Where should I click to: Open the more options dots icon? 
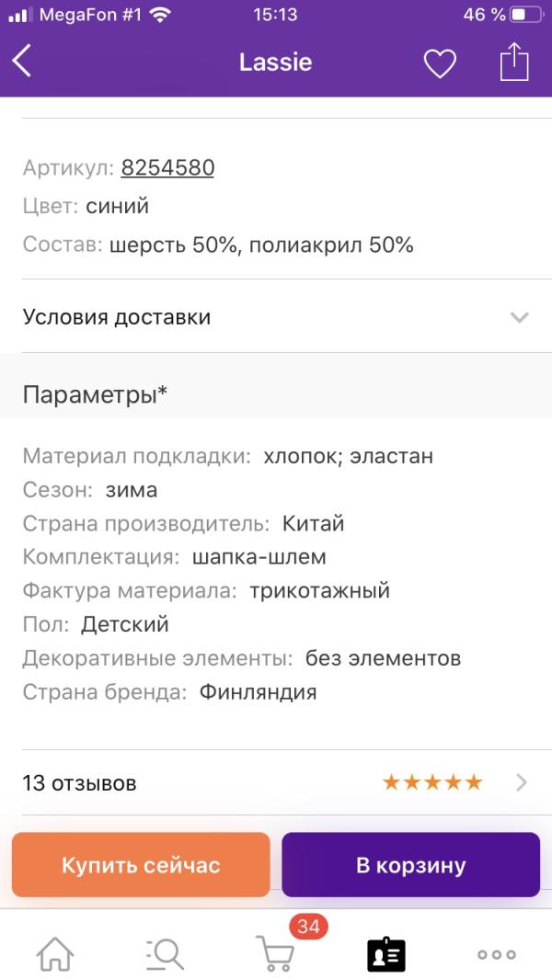[x=497, y=954]
